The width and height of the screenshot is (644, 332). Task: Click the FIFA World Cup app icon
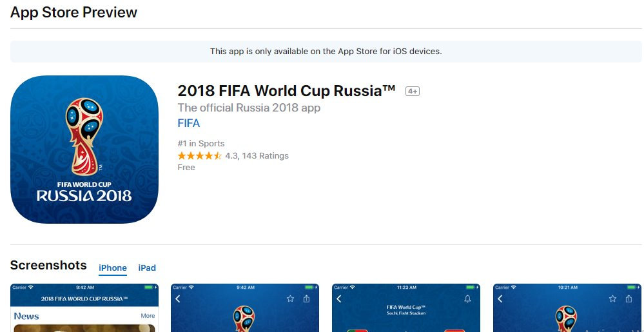[x=84, y=150]
